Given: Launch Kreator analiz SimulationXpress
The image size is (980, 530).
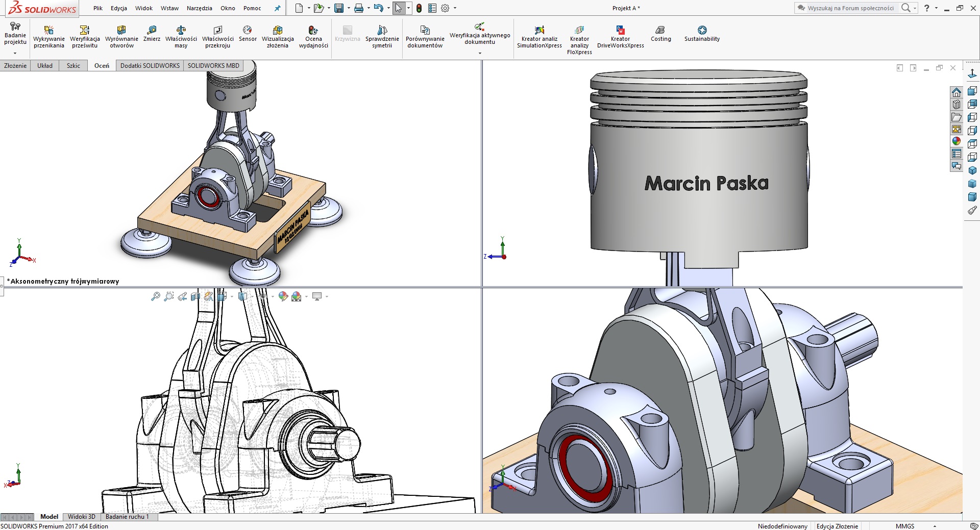Looking at the screenshot, I should 539,36.
